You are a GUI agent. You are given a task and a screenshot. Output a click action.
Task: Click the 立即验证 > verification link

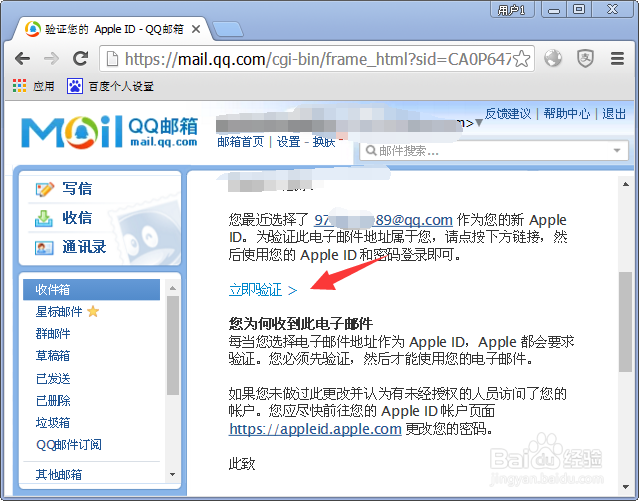tap(263, 290)
